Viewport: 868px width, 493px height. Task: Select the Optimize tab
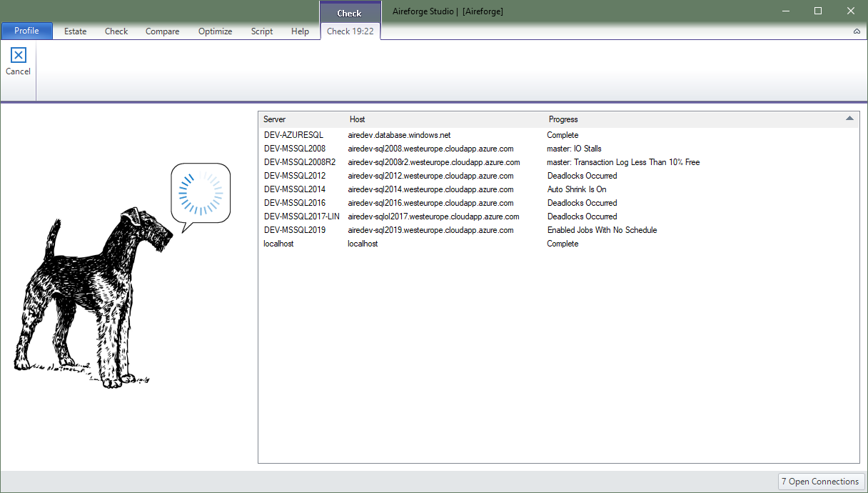point(215,31)
